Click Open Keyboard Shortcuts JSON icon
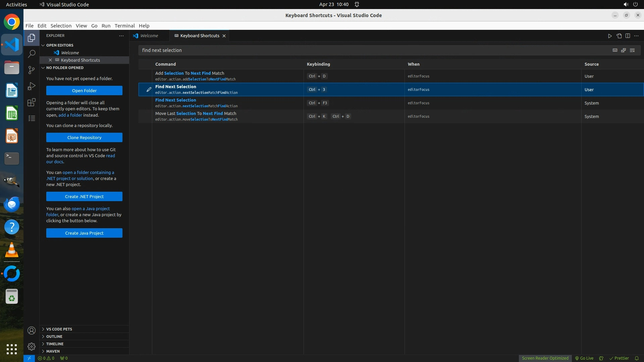 click(x=619, y=36)
